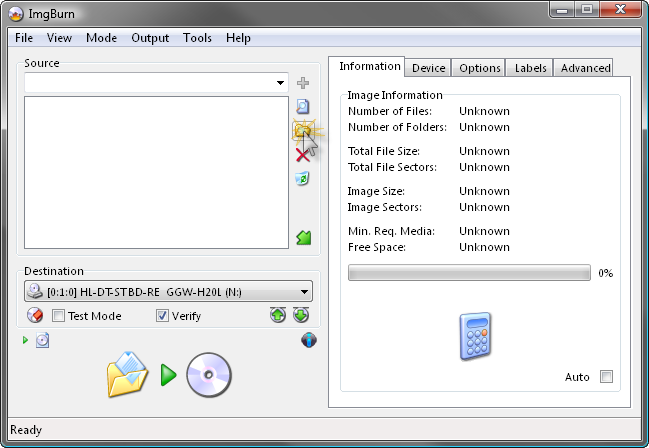The height and width of the screenshot is (448, 649).
Task: Click the disc drive icon in Destination
Action: [x=35, y=291]
